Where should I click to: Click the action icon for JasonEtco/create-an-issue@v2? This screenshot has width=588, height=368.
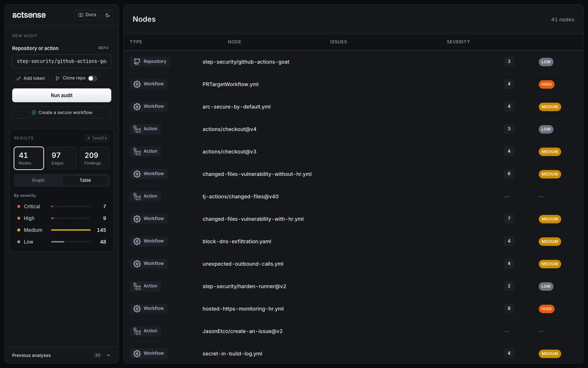(x=137, y=331)
